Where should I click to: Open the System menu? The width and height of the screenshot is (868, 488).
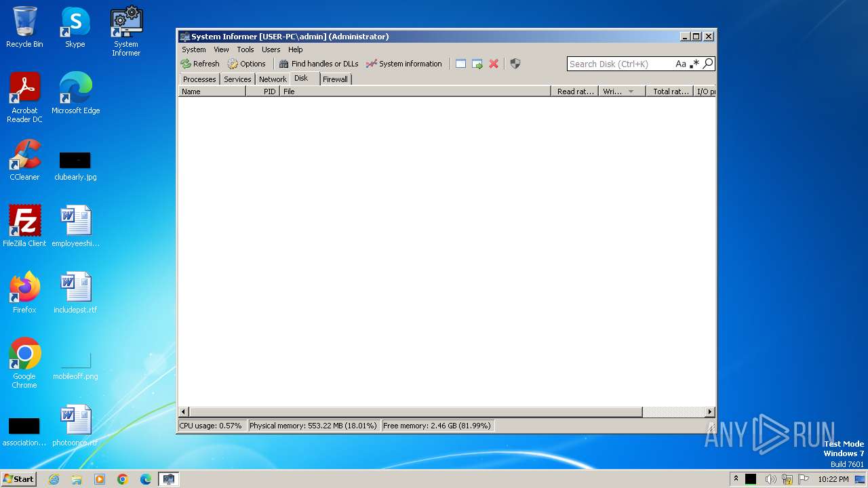[194, 49]
